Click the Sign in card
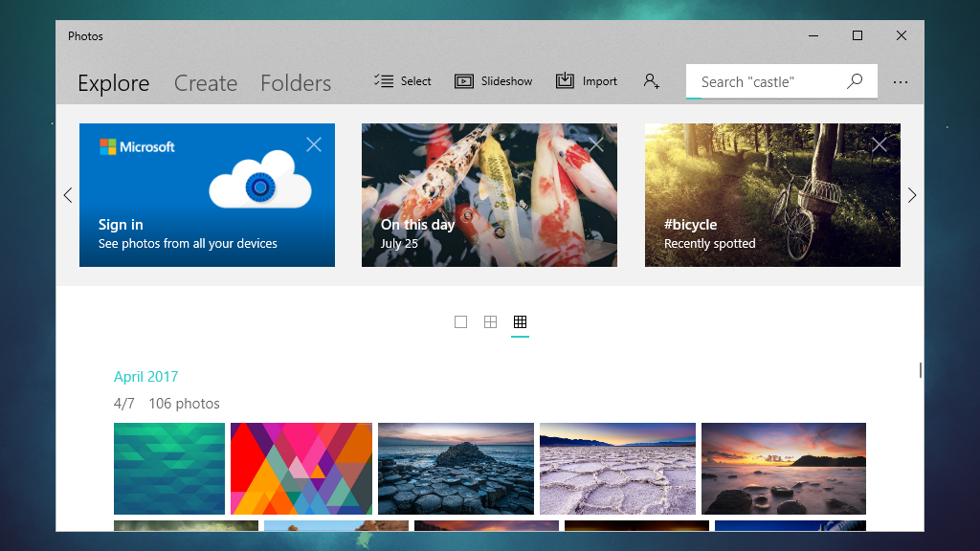 [207, 195]
